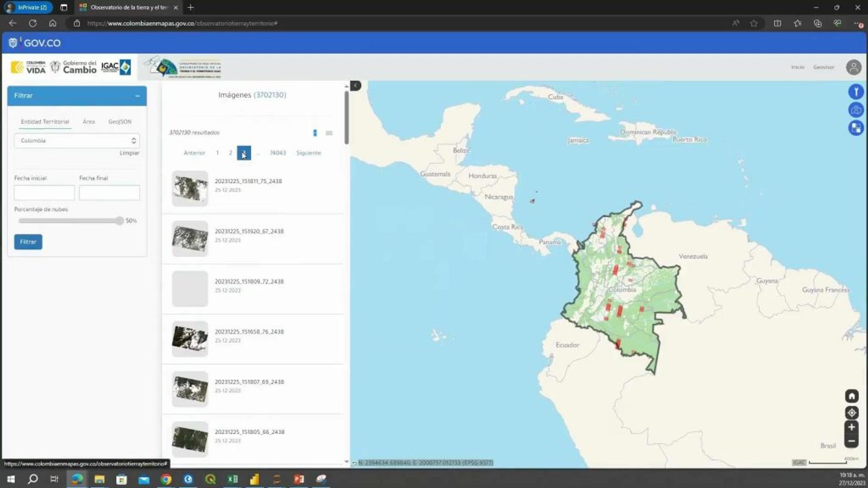Image resolution: width=868 pixels, height=488 pixels.
Task: Switch to the GeoJSON filter tab
Action: pos(120,122)
